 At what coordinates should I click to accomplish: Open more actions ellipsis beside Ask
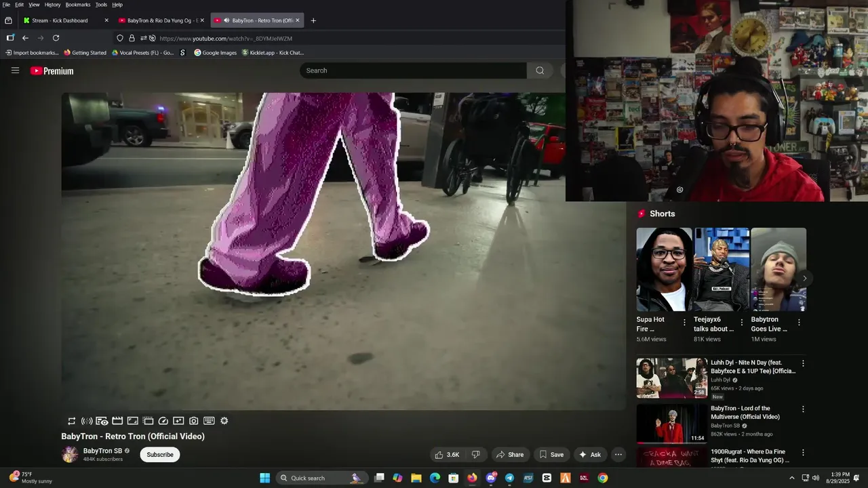pos(618,455)
